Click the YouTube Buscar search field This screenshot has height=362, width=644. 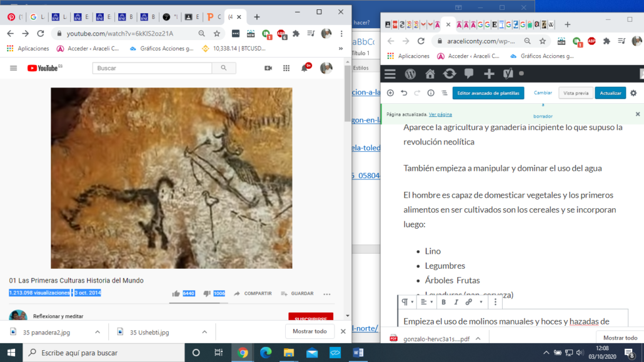pos(153,68)
